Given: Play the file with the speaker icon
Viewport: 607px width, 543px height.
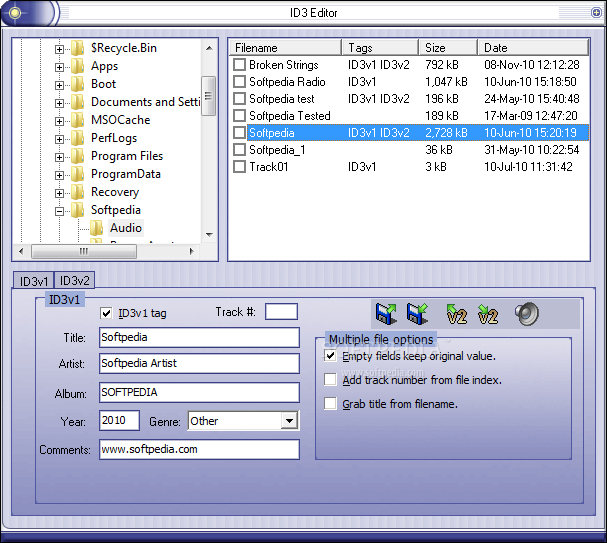Looking at the screenshot, I should [527, 314].
